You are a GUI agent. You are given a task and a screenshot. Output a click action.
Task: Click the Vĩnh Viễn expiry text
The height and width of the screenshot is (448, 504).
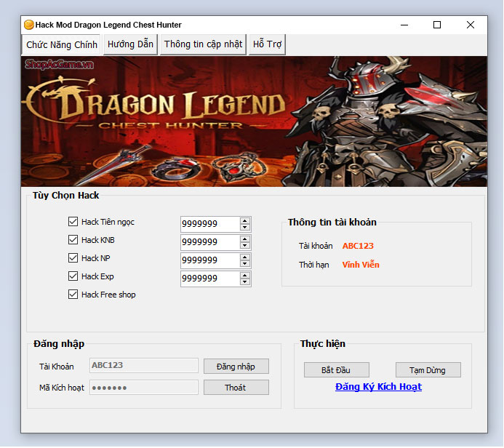pos(361,265)
